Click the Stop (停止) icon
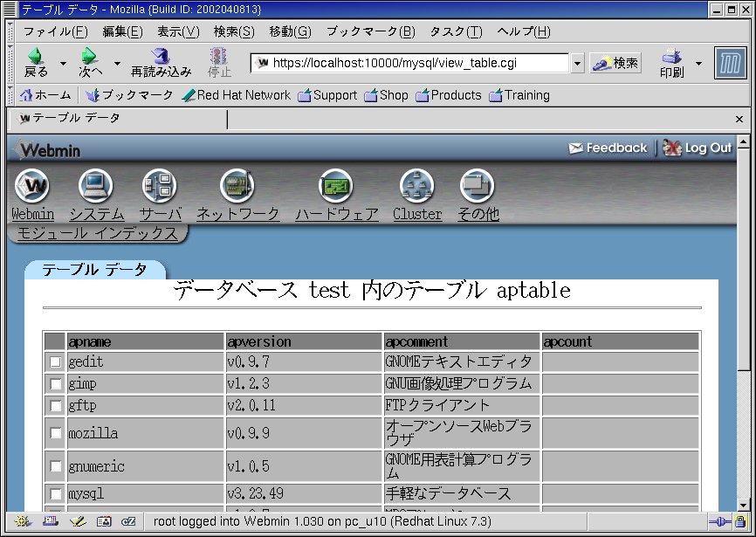 pos(219,57)
